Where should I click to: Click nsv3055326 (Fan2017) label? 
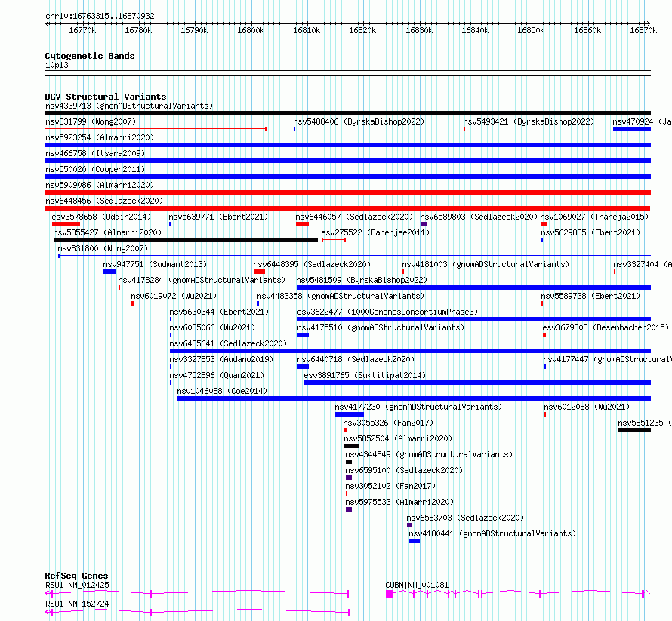[x=388, y=423]
